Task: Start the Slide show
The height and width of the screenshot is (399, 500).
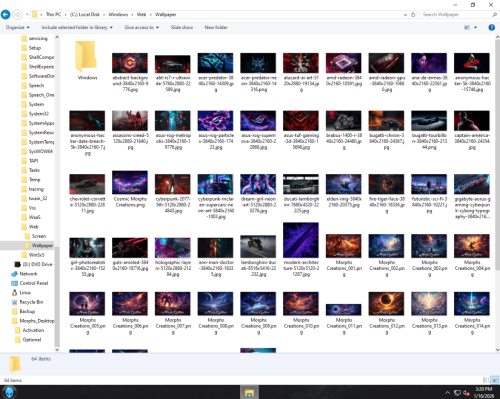Action: coord(182,27)
